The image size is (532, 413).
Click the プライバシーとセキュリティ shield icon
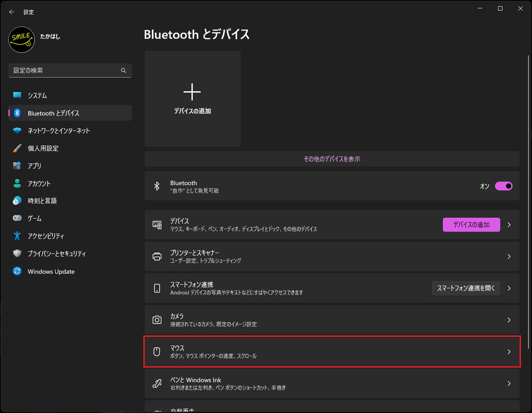pos(17,253)
